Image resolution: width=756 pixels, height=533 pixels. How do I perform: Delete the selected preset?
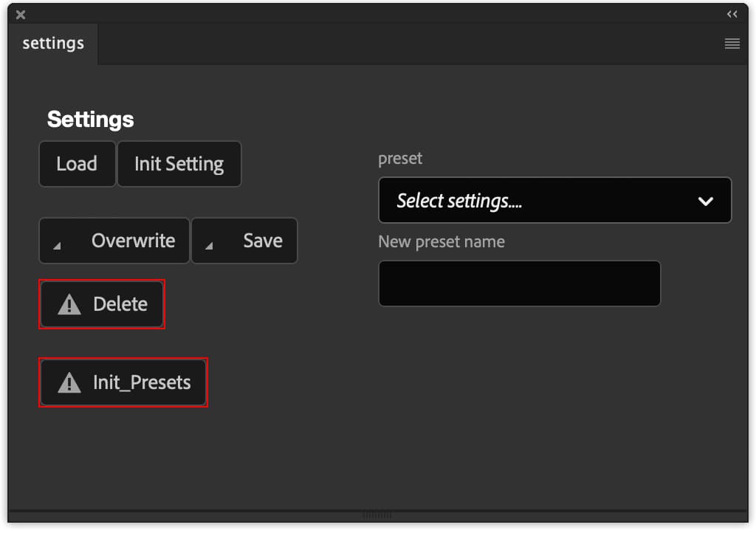pyautogui.click(x=120, y=304)
